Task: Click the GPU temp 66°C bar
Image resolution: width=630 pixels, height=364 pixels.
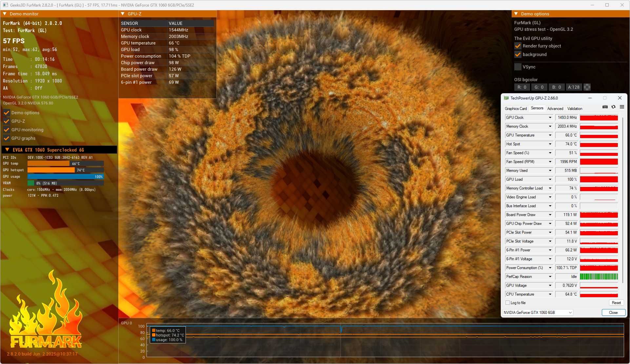Action: (x=66, y=163)
